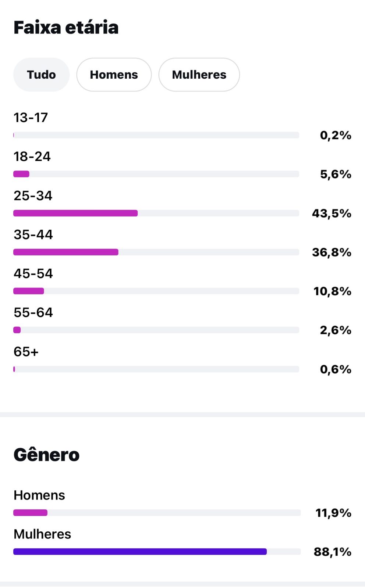
Task: Tap the 88,1% Mulheres percentage
Action: pos(333,552)
